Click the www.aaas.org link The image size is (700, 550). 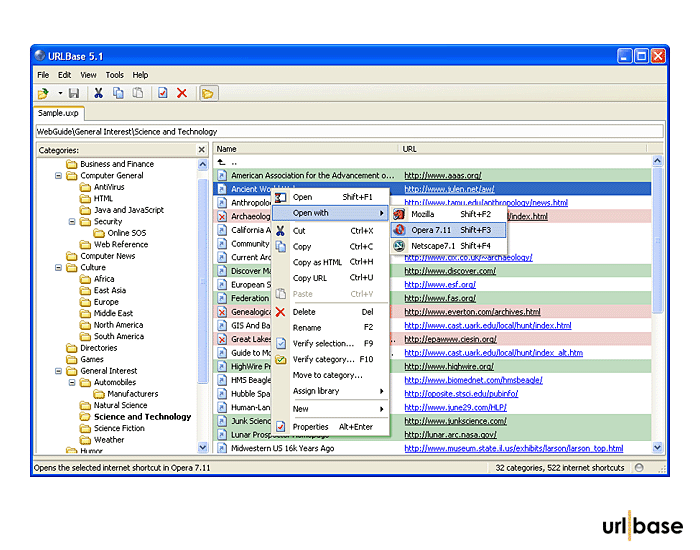point(443,176)
